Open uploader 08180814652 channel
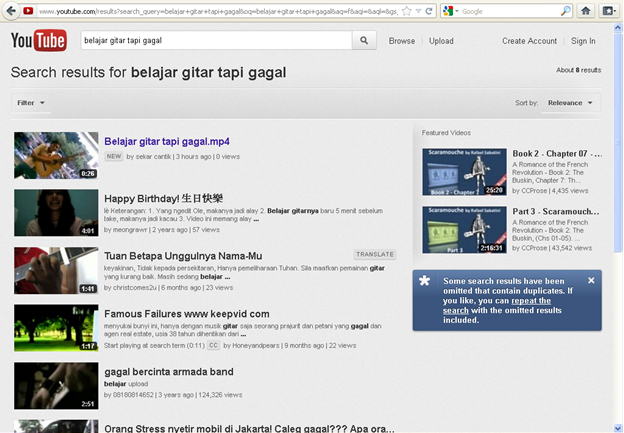This screenshot has height=433, width=624. click(133, 395)
